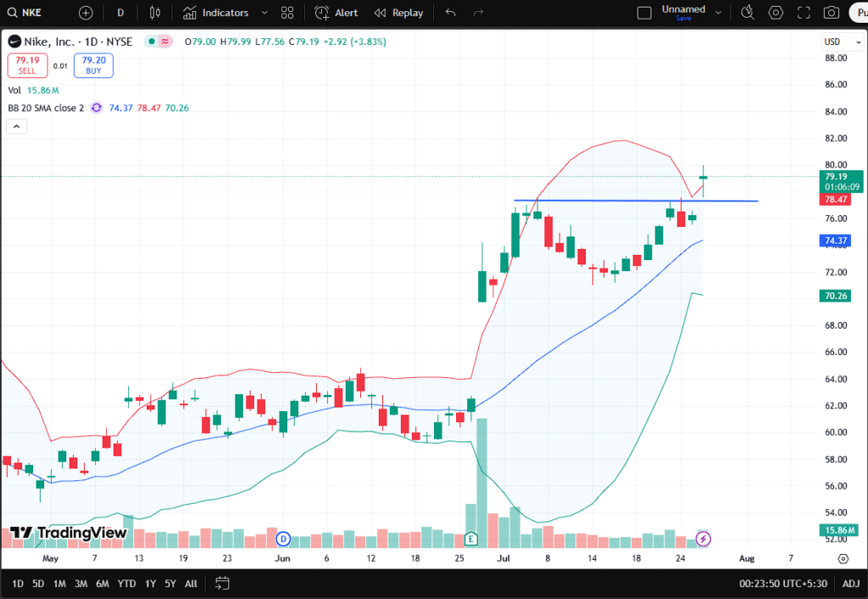The image size is (868, 599).
Task: Click the 15.86M volume axis label
Action: pos(839,530)
